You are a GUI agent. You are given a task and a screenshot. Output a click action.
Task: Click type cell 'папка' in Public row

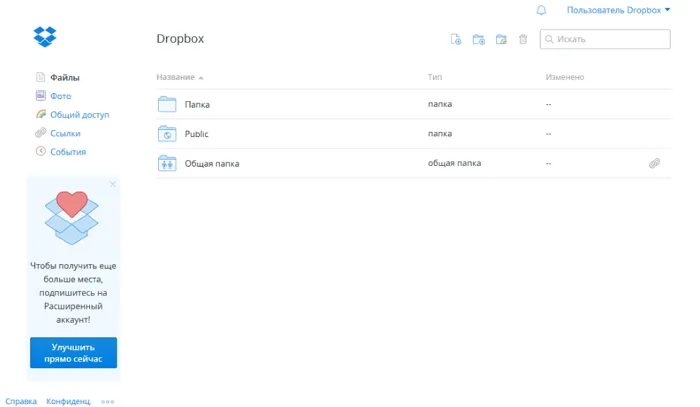[x=440, y=133]
